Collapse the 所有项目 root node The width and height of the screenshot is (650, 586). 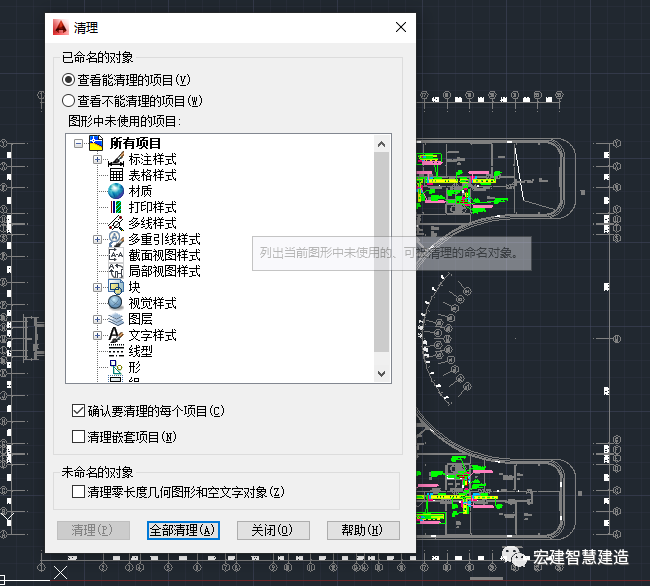pos(78,143)
